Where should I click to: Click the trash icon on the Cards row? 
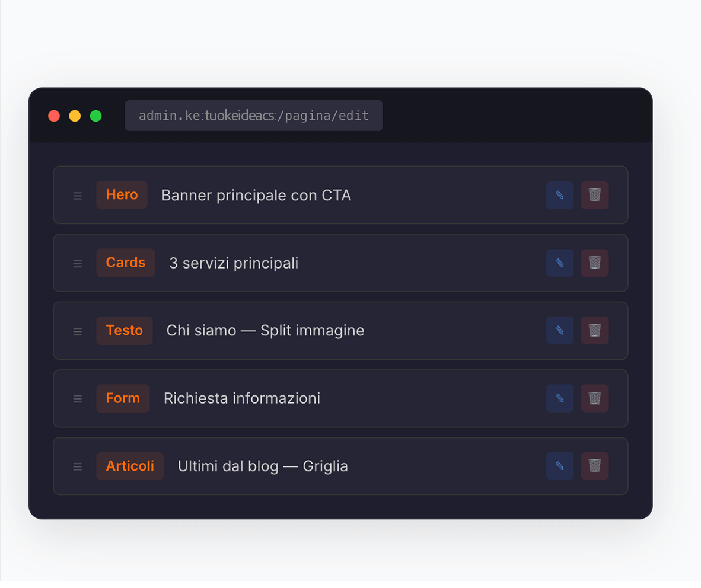[595, 263]
